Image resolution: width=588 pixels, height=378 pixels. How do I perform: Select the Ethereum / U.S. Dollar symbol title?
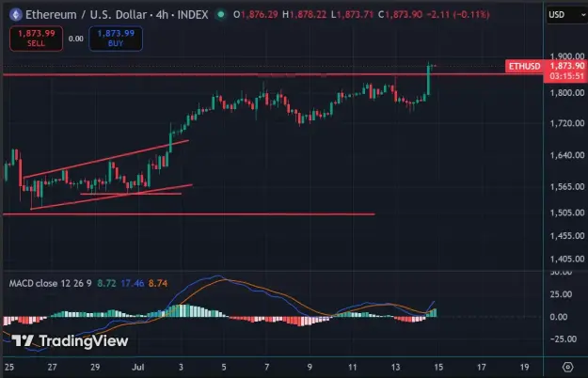[86, 15]
